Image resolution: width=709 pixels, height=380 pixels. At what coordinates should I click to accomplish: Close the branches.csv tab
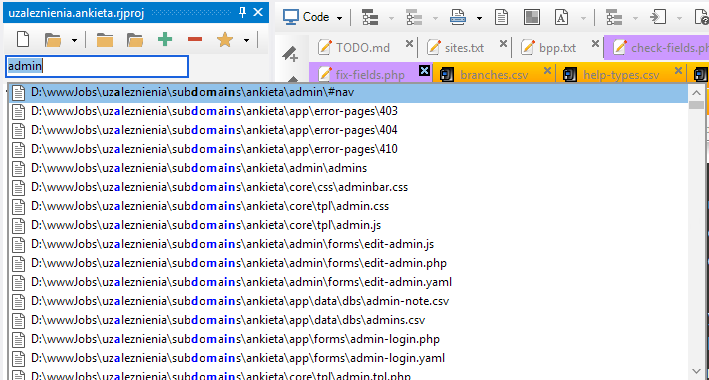pyautogui.click(x=547, y=71)
